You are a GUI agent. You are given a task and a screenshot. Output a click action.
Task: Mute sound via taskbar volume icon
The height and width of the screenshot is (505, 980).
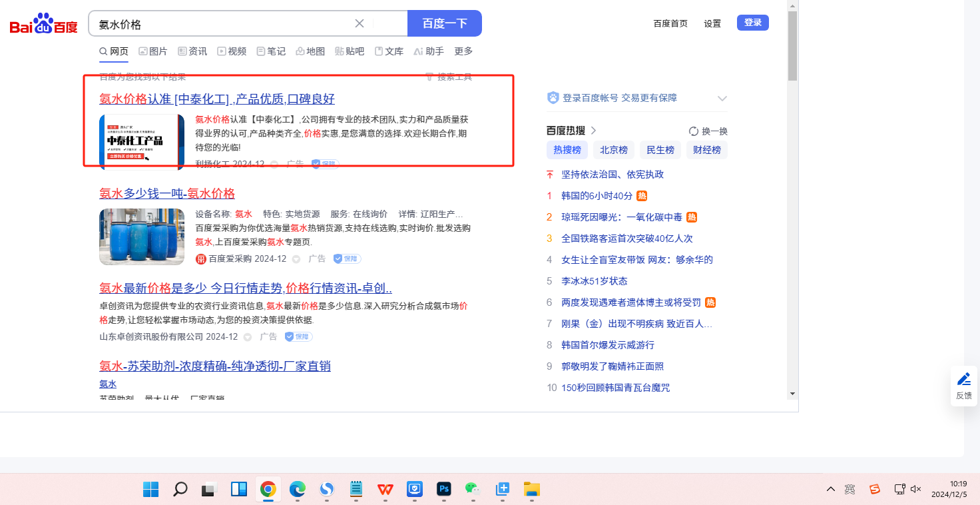pyautogui.click(x=916, y=489)
